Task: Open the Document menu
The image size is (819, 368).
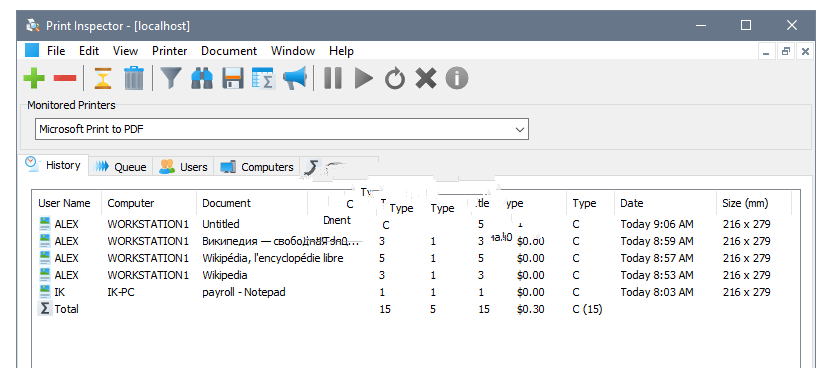Action: click(x=229, y=51)
